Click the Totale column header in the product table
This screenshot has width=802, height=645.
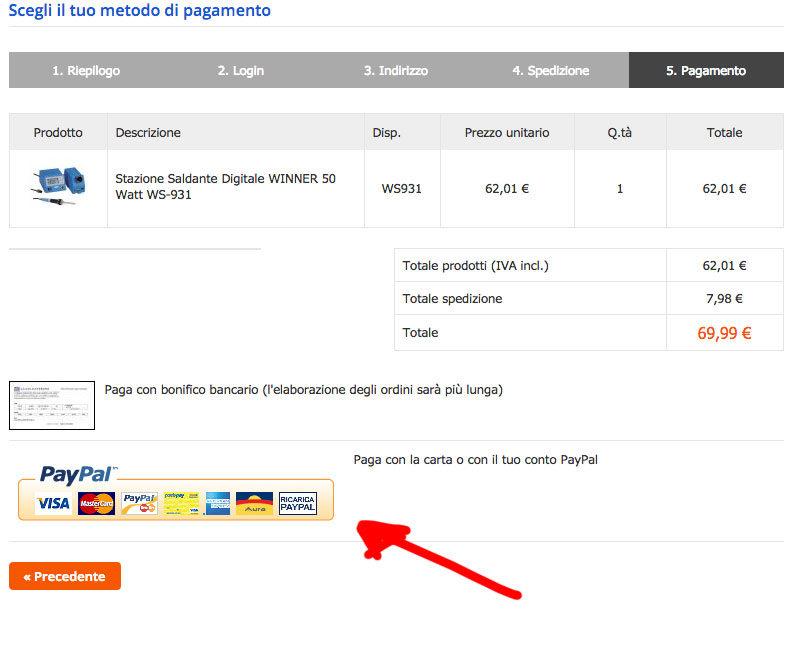(x=724, y=132)
